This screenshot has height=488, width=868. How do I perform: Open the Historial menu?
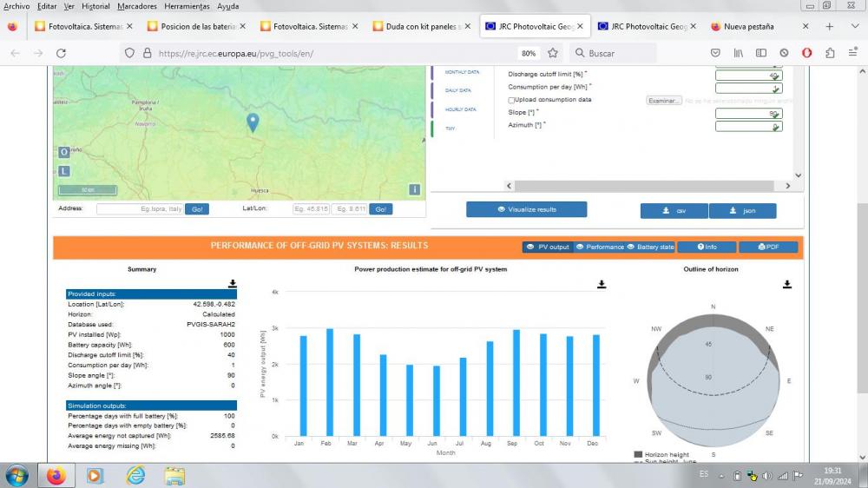pyautogui.click(x=95, y=6)
